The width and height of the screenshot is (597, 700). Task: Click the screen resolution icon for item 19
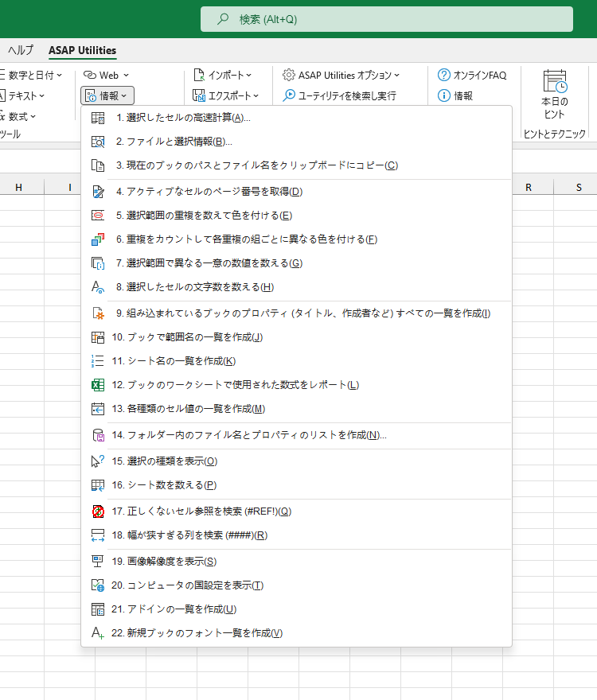coord(98,562)
